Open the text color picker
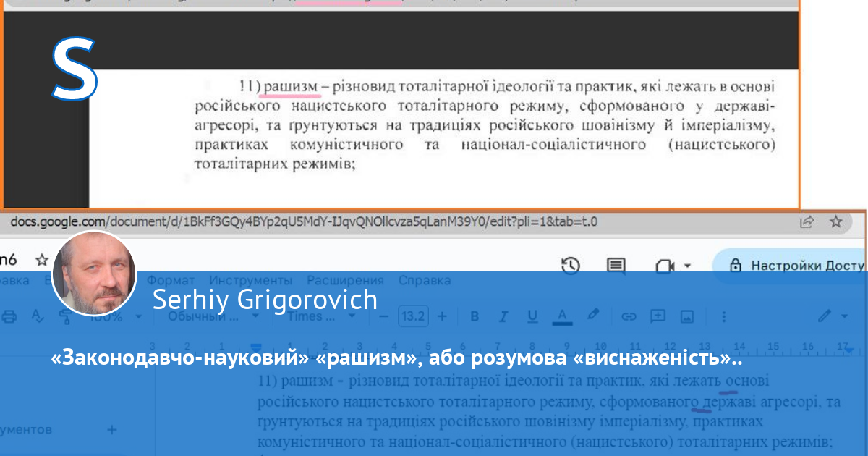The image size is (868, 456). click(562, 316)
